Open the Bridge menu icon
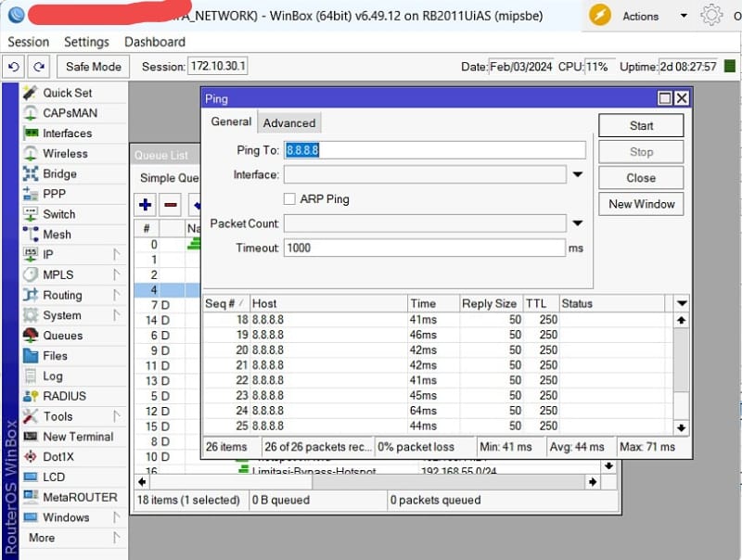The width and height of the screenshot is (742, 560). click(x=31, y=173)
